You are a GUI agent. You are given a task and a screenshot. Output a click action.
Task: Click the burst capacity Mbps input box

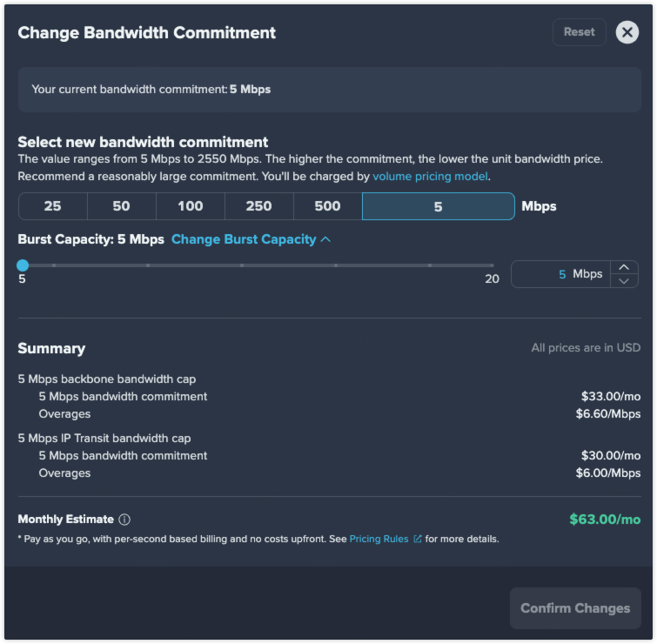tap(560, 274)
